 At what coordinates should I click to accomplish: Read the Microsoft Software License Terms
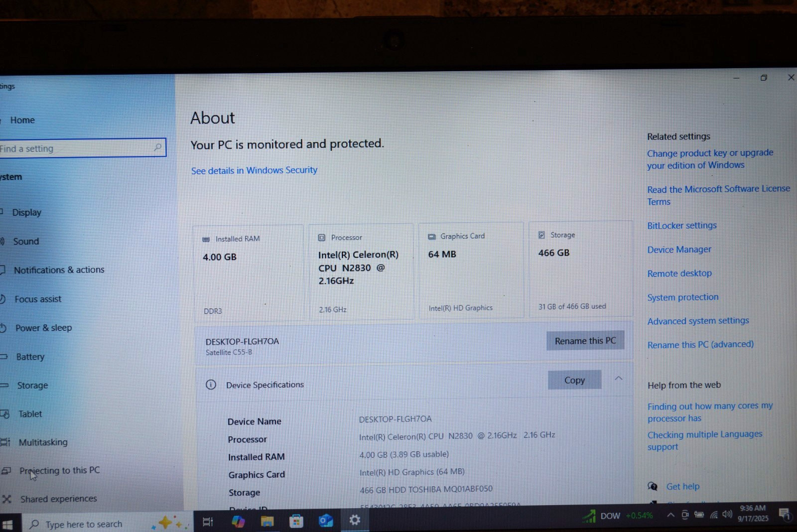pos(718,195)
